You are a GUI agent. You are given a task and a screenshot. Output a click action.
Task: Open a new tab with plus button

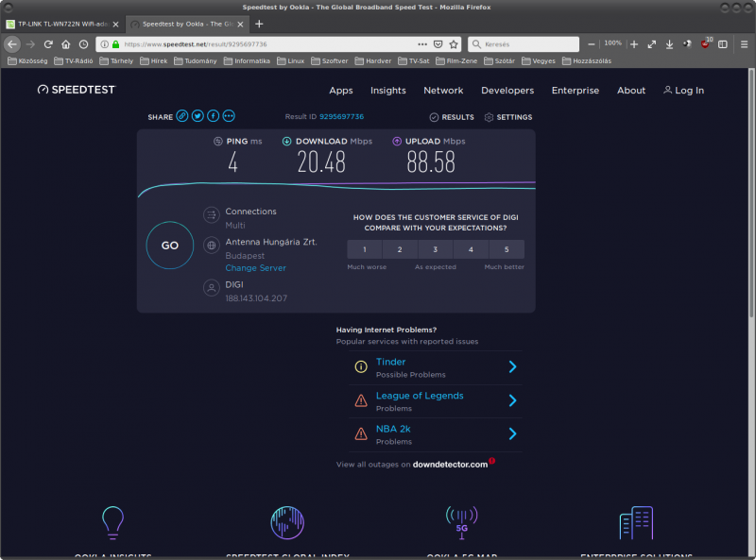(x=259, y=25)
